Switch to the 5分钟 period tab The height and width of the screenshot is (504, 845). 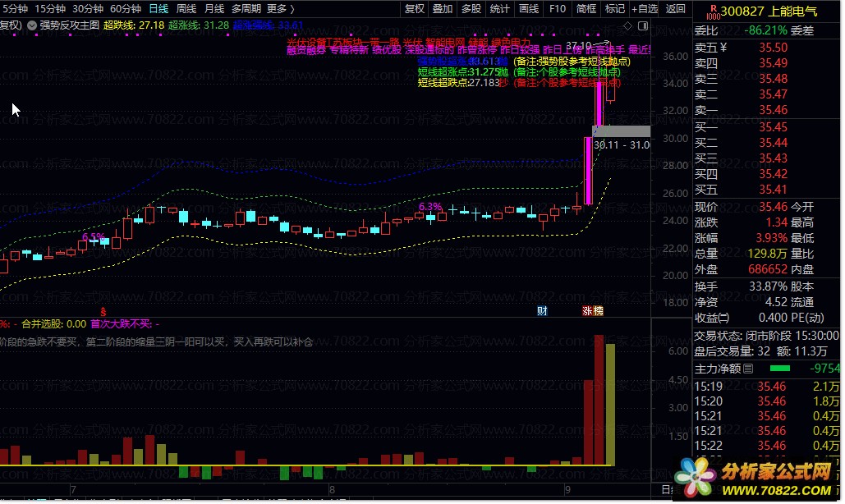[15, 8]
